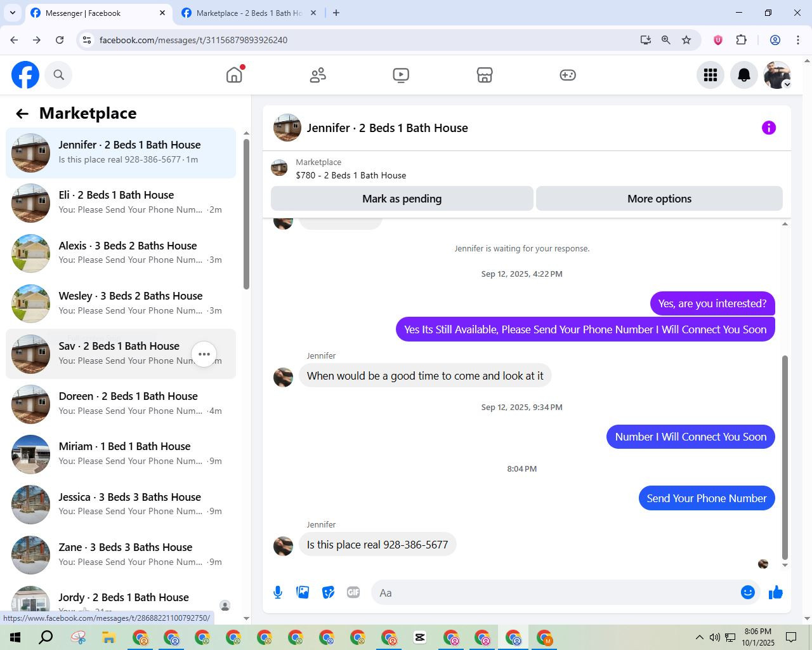Screen dimensions: 812x650
Task: Choose a sticker icon
Action: tap(328, 592)
